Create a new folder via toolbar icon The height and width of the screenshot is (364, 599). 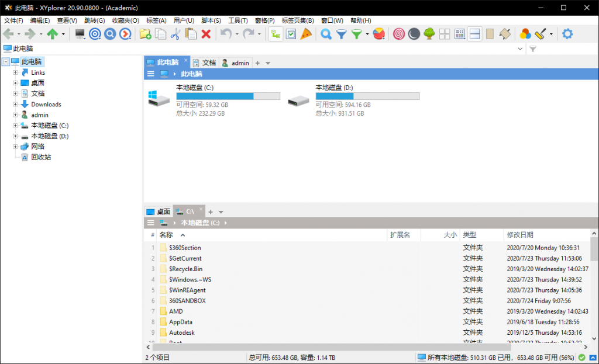click(x=145, y=34)
